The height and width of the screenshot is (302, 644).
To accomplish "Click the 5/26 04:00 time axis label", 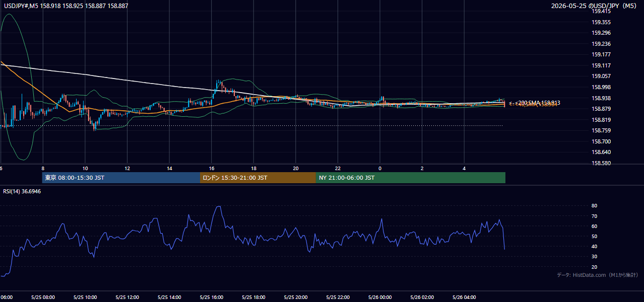I will point(464,297).
